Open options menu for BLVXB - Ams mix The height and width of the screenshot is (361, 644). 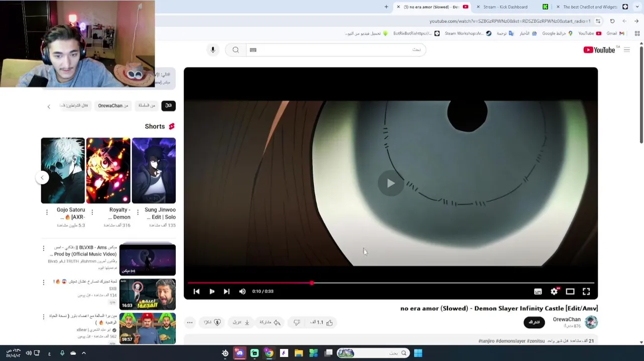tap(43, 248)
